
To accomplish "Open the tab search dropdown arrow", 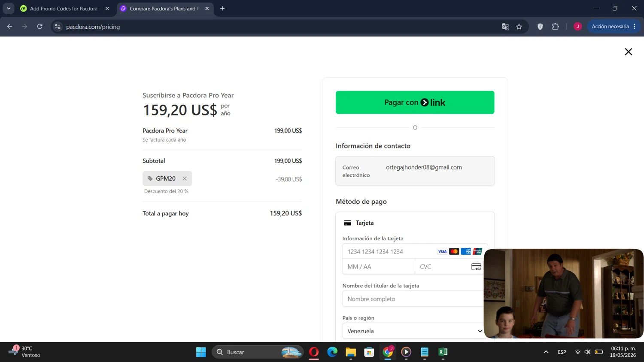I will point(9,9).
